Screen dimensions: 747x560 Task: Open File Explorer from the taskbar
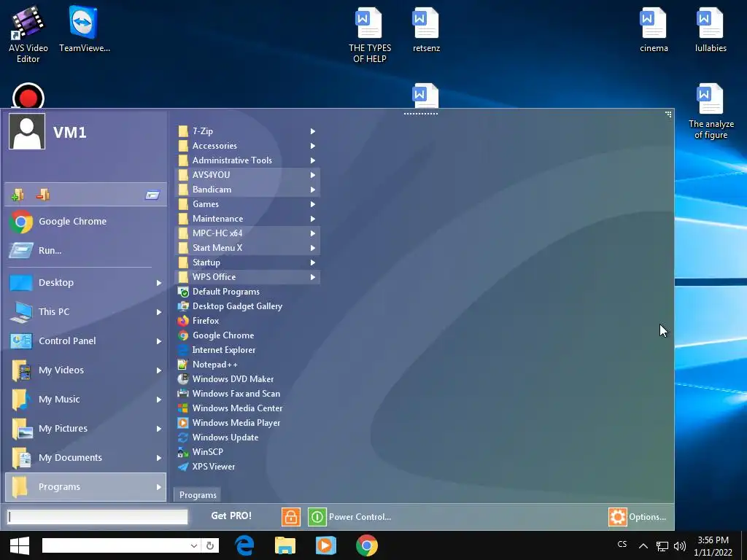point(285,545)
